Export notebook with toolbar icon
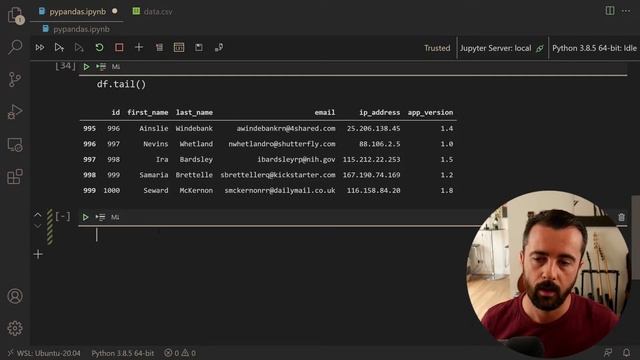The image size is (640, 360). 219,48
